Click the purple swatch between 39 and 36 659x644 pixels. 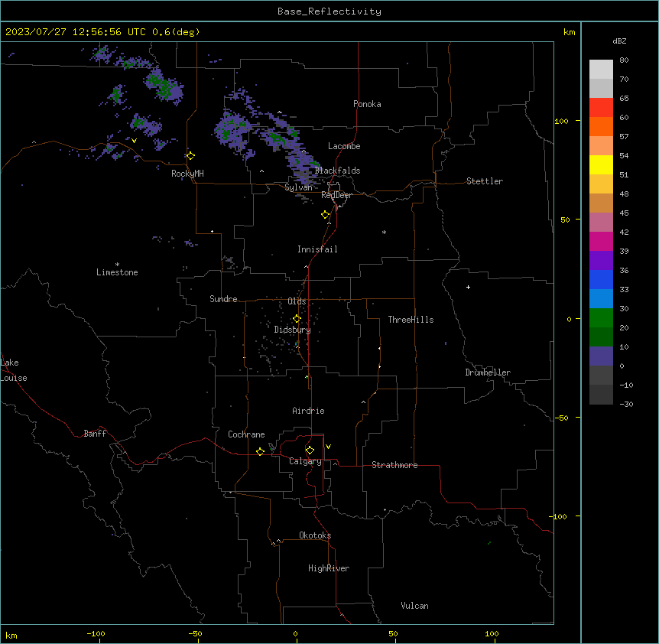click(x=601, y=261)
